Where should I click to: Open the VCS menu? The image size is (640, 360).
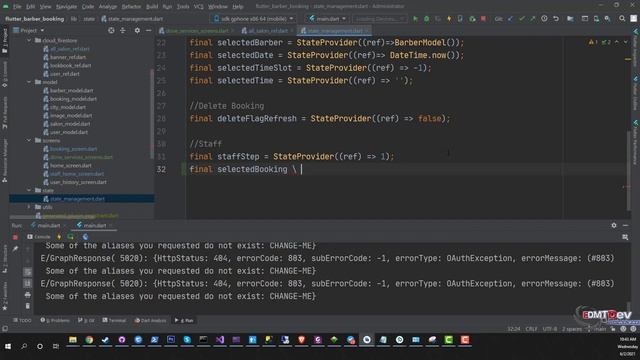point(198,7)
